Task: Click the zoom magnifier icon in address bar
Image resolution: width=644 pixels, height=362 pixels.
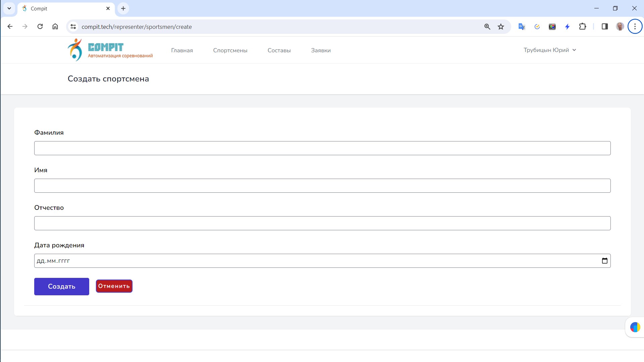Action: point(487,27)
